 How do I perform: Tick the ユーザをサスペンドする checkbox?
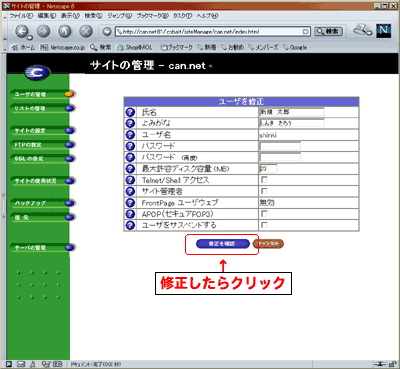coord(264,225)
